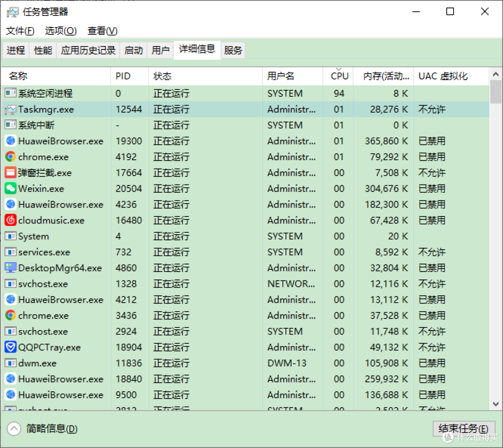Switch to the 性能 tab
503x448 pixels.
(43, 50)
